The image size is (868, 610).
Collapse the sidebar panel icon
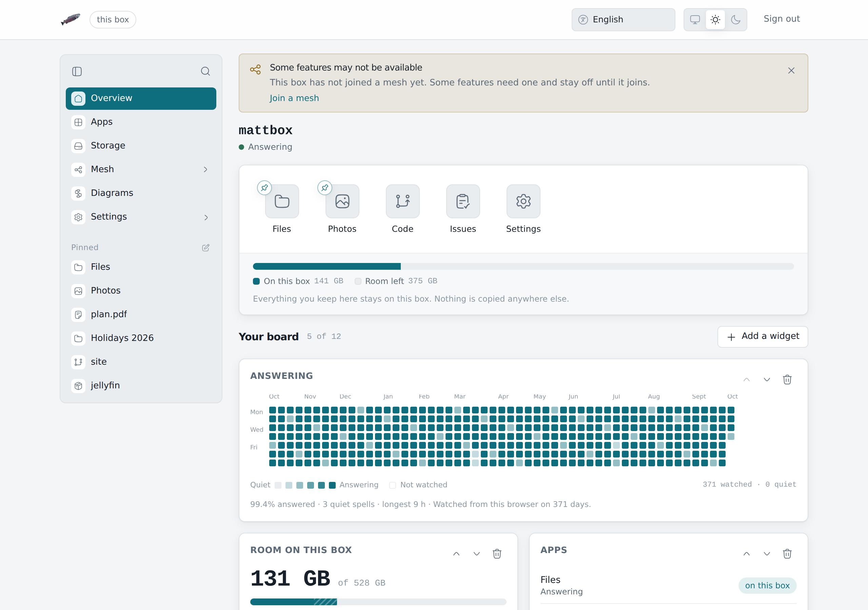(x=77, y=72)
